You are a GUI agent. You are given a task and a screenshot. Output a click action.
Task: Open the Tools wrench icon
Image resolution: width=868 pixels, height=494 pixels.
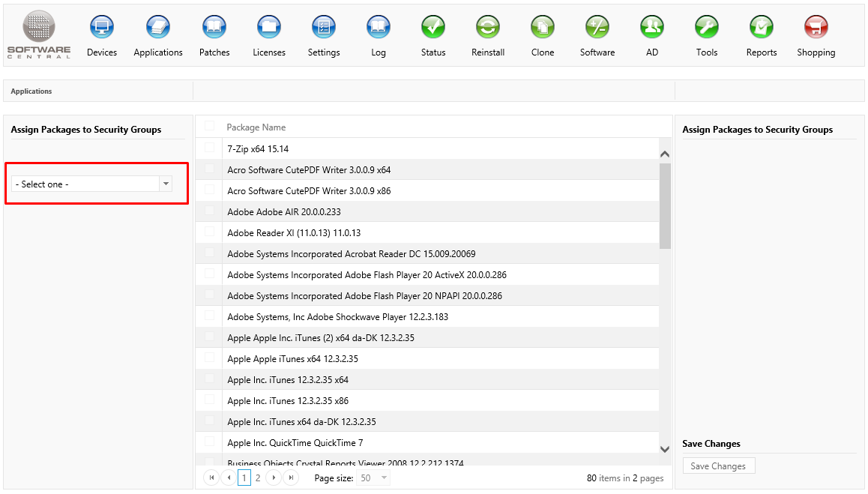[x=707, y=28]
